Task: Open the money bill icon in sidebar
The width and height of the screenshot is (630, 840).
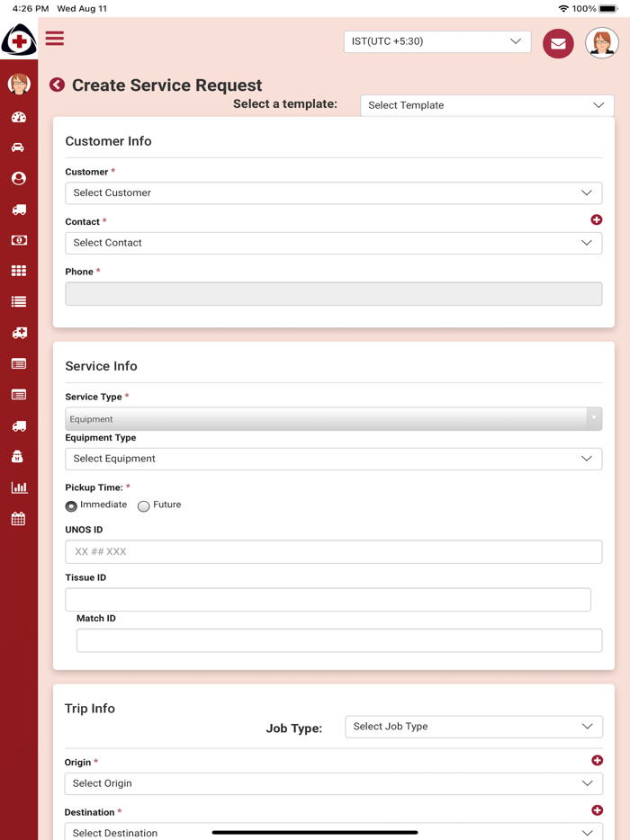Action: point(19,240)
